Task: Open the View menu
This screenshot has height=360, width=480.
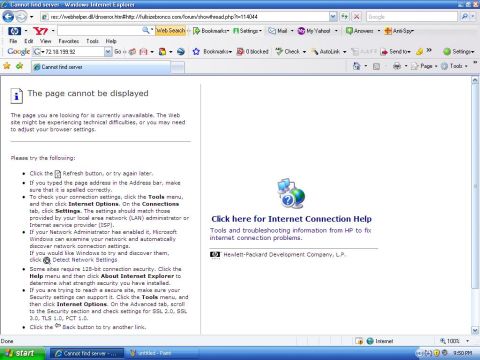Action: tap(46, 41)
